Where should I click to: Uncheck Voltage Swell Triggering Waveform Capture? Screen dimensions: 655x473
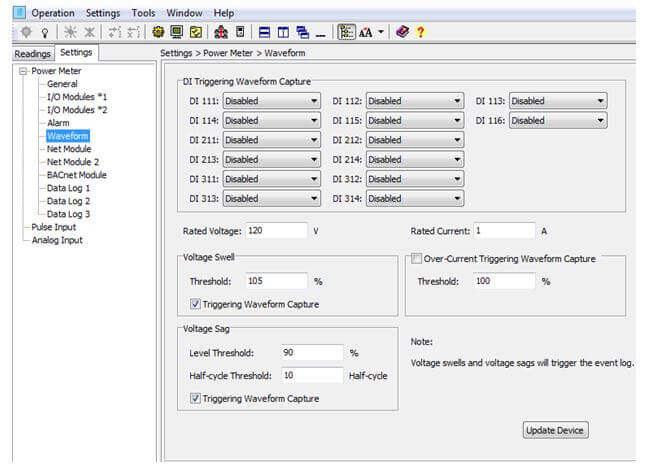pos(195,304)
